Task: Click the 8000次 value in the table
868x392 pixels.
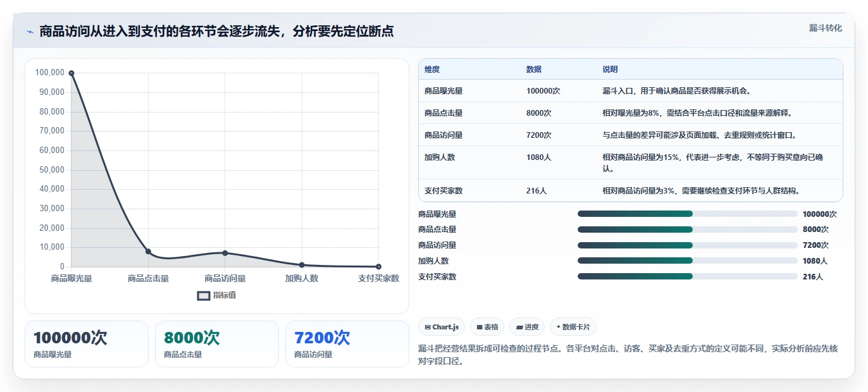Action: [539, 113]
